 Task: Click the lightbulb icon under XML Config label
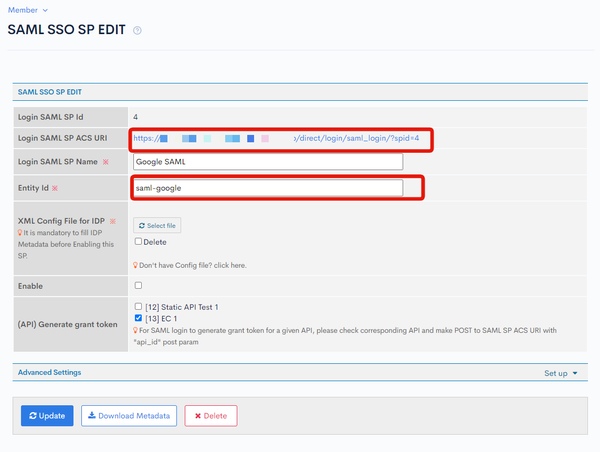(20, 232)
